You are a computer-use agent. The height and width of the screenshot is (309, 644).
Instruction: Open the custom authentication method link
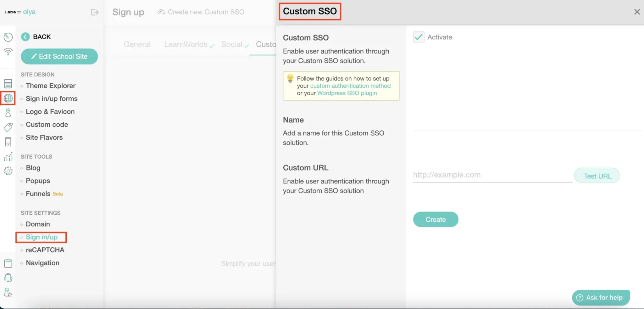[350, 86]
